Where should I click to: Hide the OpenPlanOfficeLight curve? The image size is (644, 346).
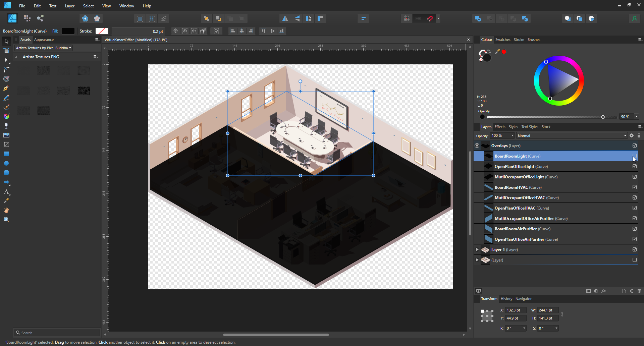(635, 166)
